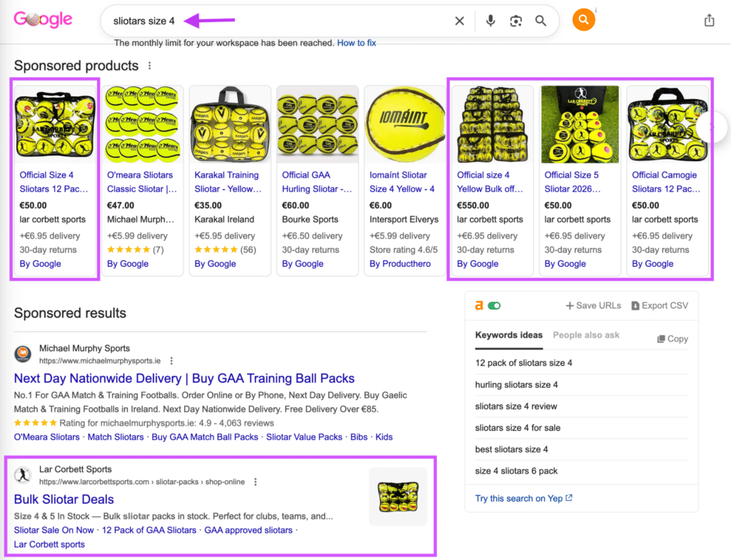
Task: Open three-dot menu next to larcorbettsports.com URL
Action: click(256, 482)
